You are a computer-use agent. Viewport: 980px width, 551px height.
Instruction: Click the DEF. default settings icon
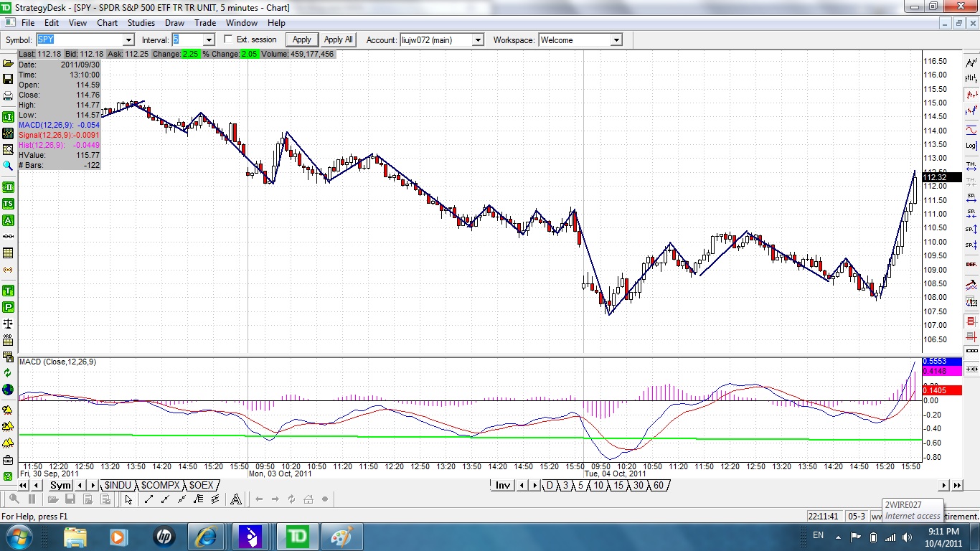(971, 264)
